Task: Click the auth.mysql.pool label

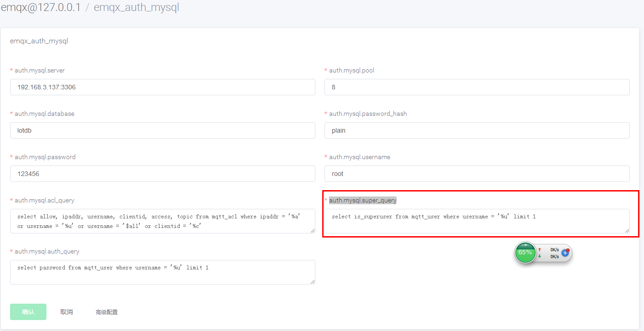Action: (352, 70)
